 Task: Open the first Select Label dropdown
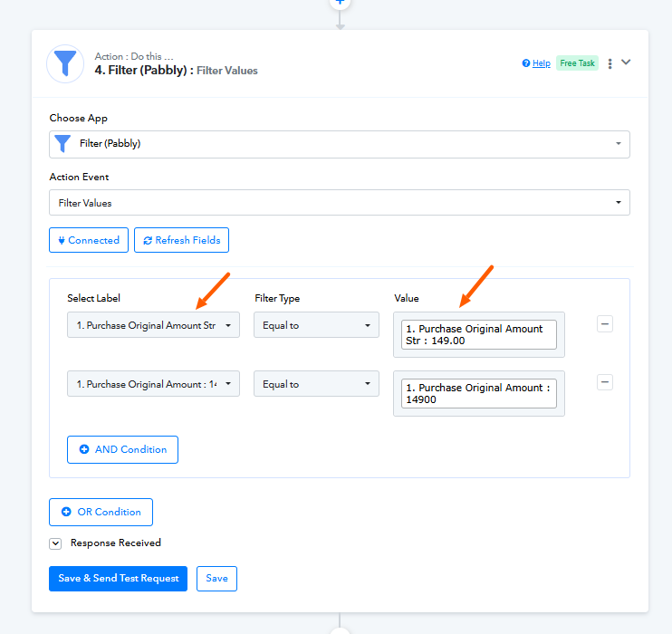tap(153, 325)
